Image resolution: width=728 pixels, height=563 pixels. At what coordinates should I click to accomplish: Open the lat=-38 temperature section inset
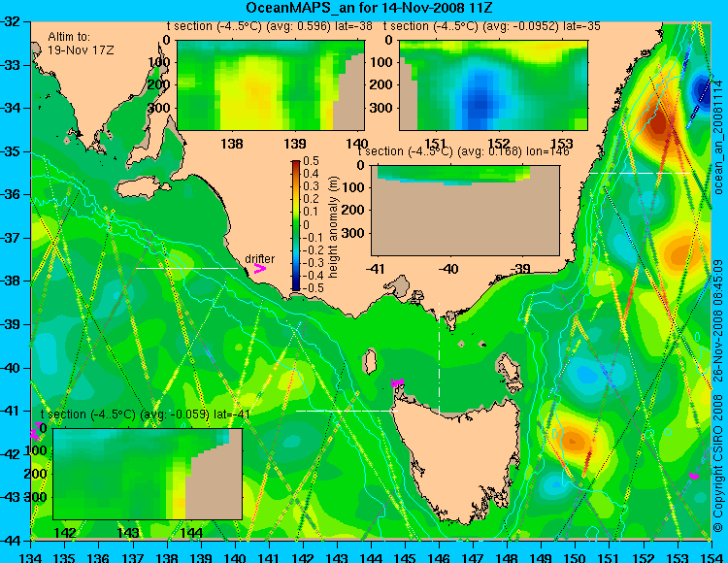click(271, 85)
